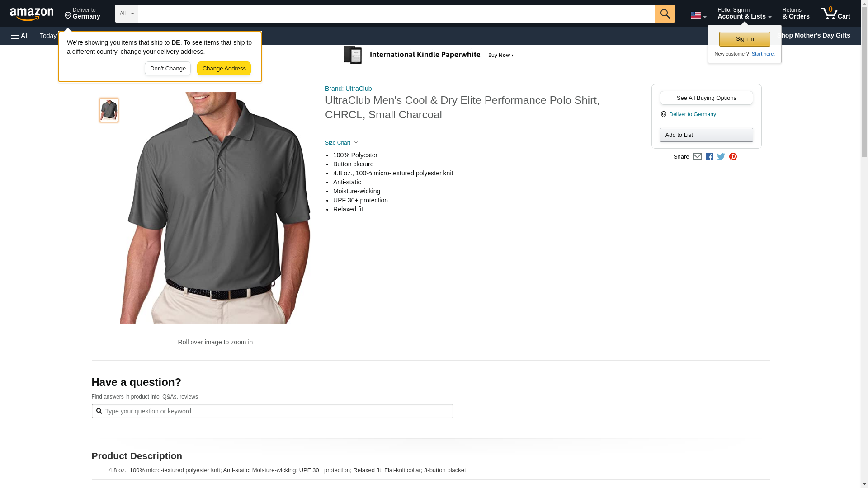This screenshot has width=868, height=488.
Task: Share product on Pinterest icon
Action: coord(733,157)
